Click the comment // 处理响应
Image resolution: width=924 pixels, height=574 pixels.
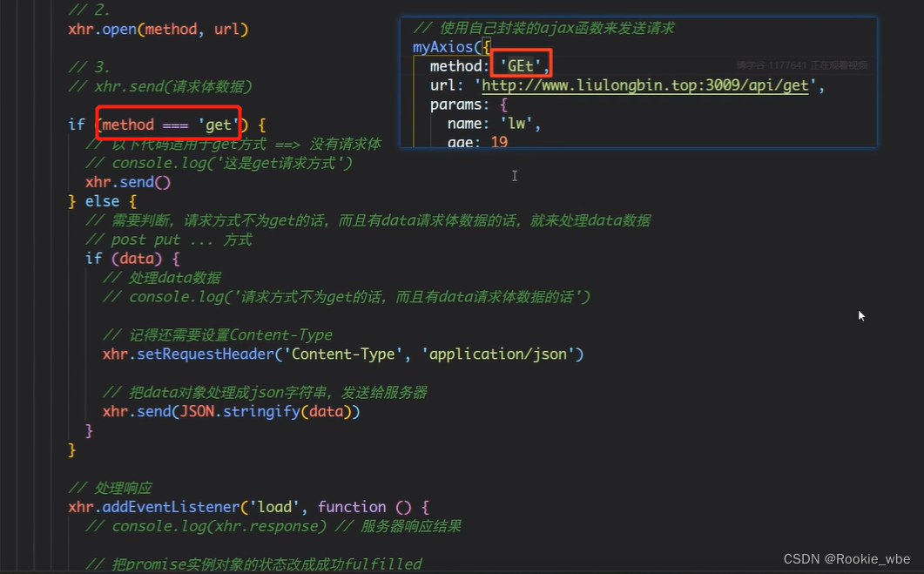(x=111, y=488)
